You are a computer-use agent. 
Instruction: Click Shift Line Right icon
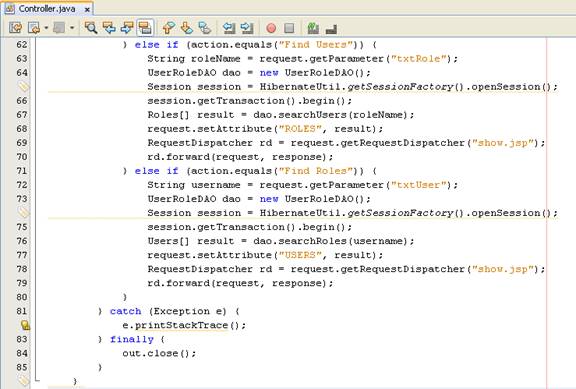(x=247, y=28)
